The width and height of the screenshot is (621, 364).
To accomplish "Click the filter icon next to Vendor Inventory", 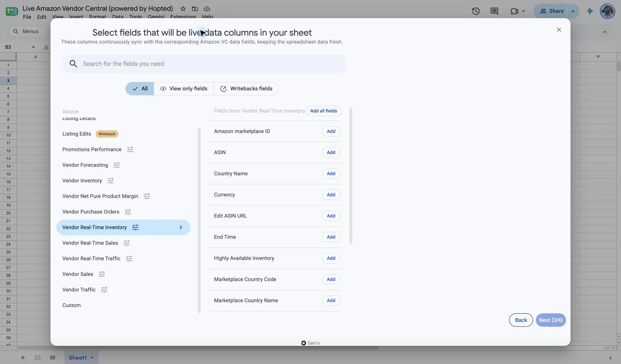I will [x=111, y=181].
